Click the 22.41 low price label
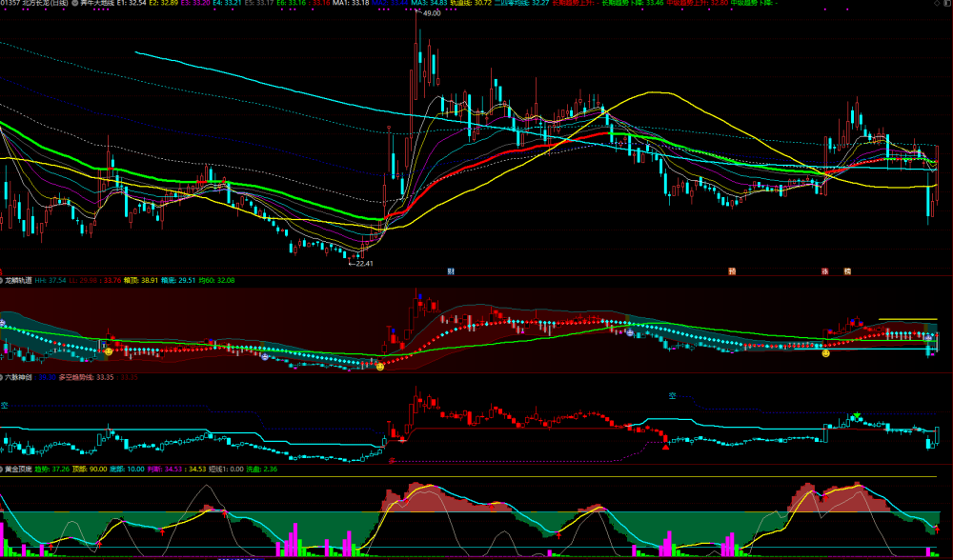 (x=364, y=264)
